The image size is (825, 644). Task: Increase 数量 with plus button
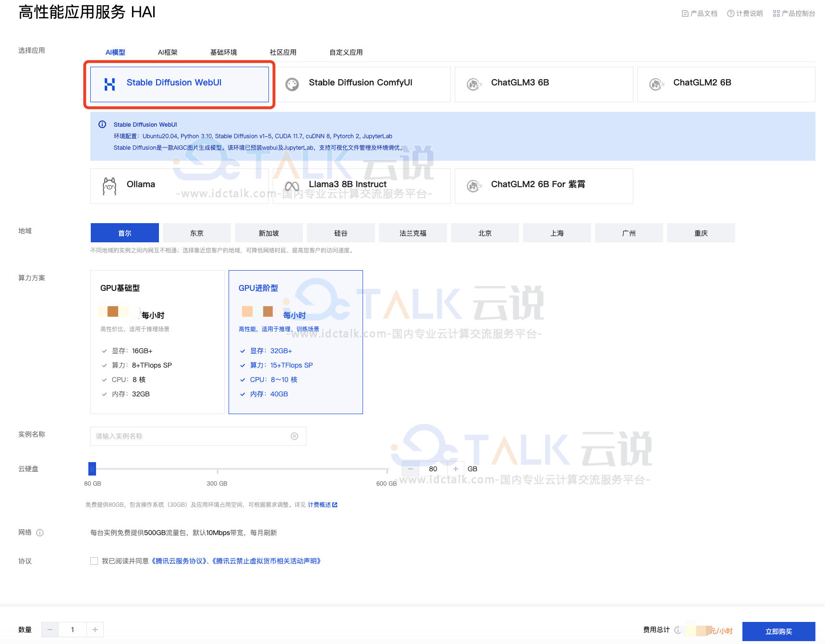[95, 630]
